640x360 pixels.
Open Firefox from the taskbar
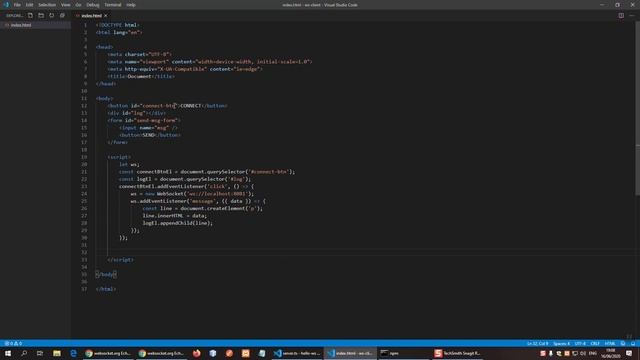pyautogui.click(x=196, y=353)
